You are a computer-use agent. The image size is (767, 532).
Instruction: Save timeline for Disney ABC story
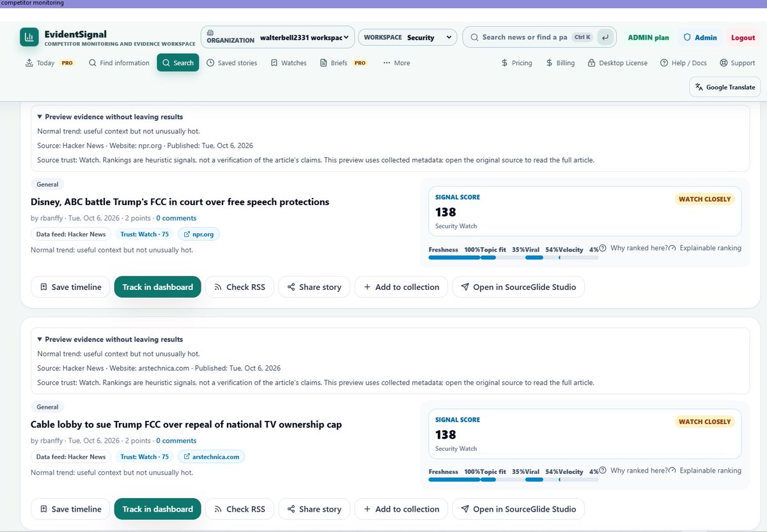(x=70, y=287)
